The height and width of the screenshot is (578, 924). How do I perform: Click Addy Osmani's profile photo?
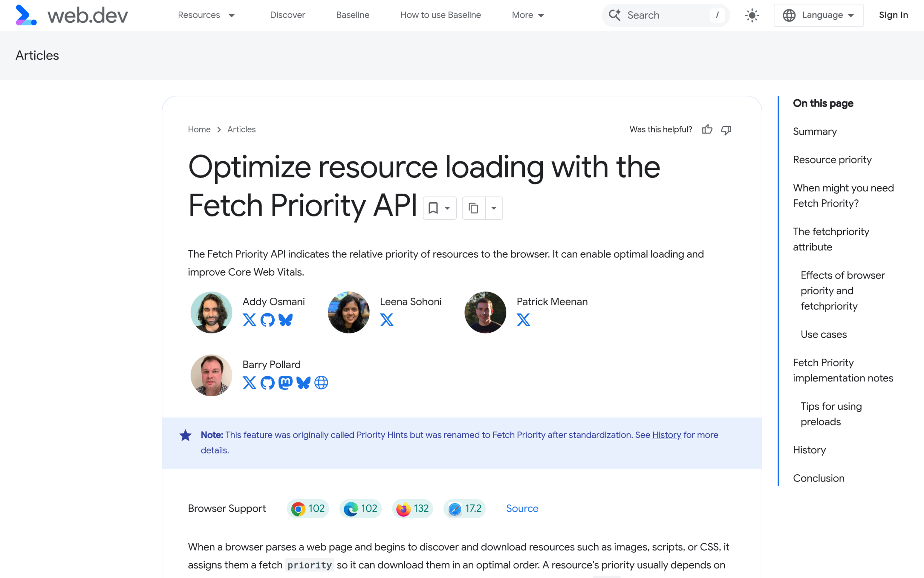(x=211, y=312)
